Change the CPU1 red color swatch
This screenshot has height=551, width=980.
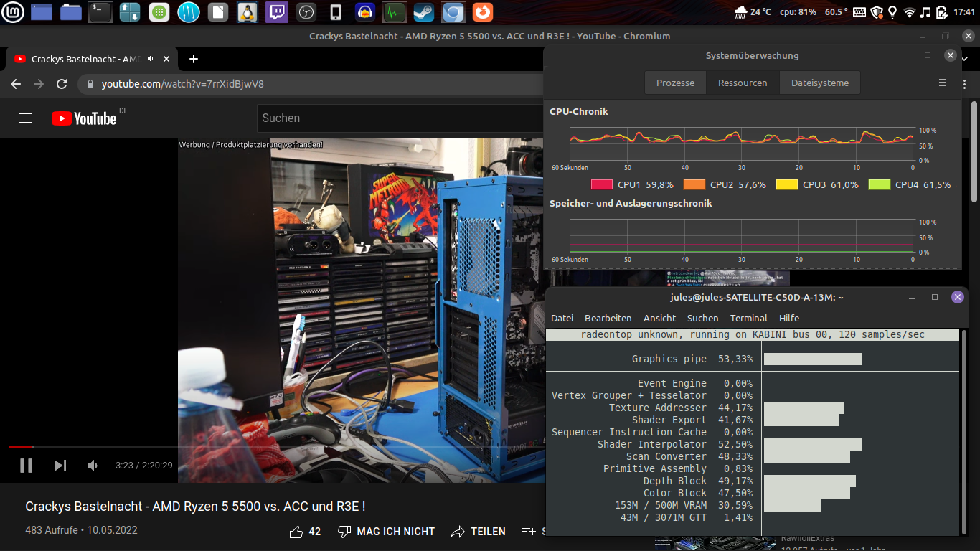(x=601, y=184)
